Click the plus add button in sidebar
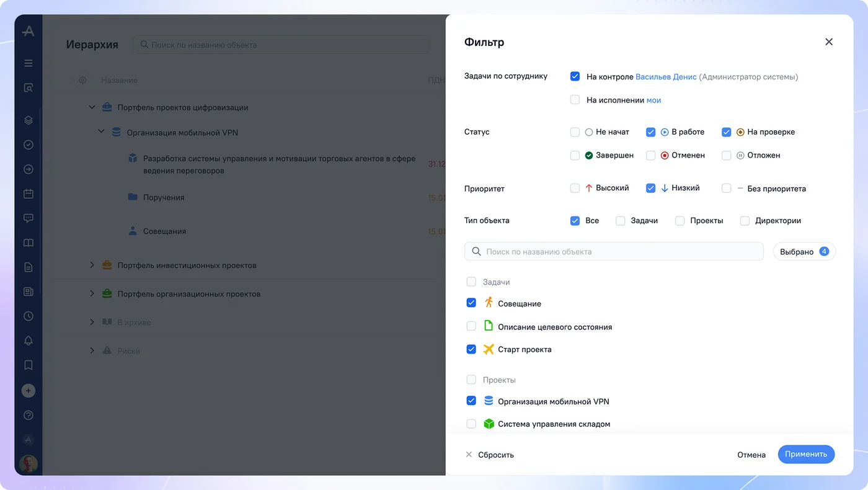This screenshot has width=868, height=490. click(29, 391)
